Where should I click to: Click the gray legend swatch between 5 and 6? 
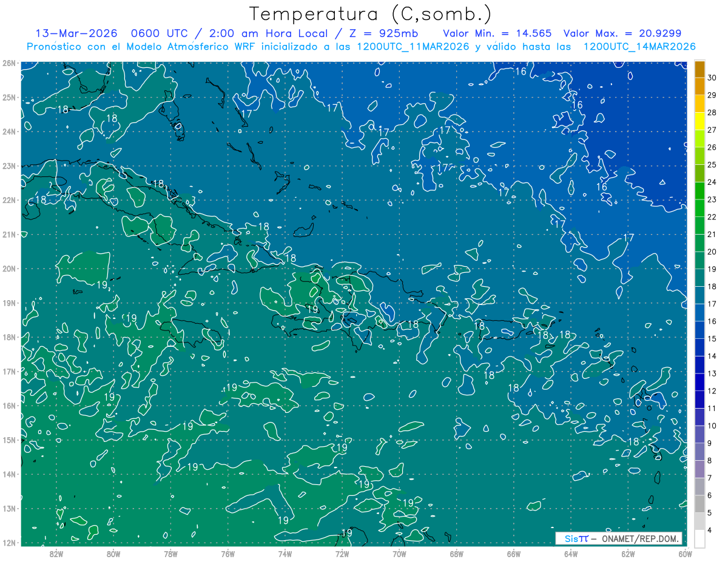699,504
